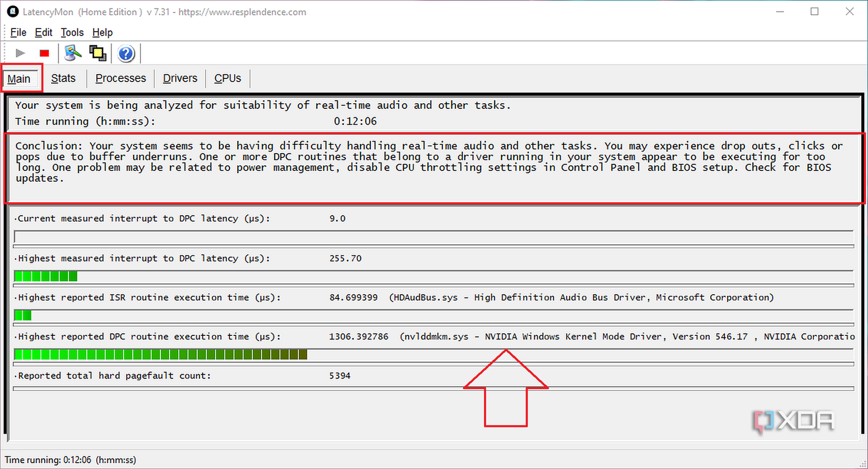
Task: Click the current interrupt to DPC latency bar
Action: coord(433,237)
